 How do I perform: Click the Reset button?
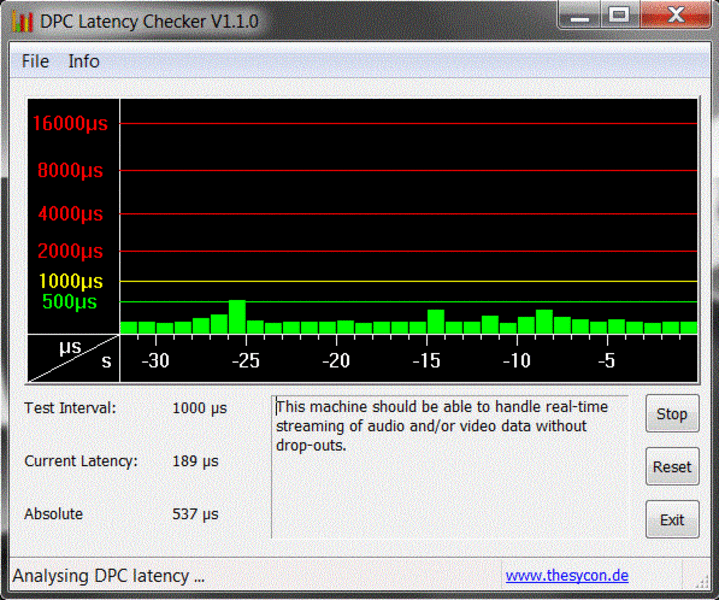[x=672, y=467]
